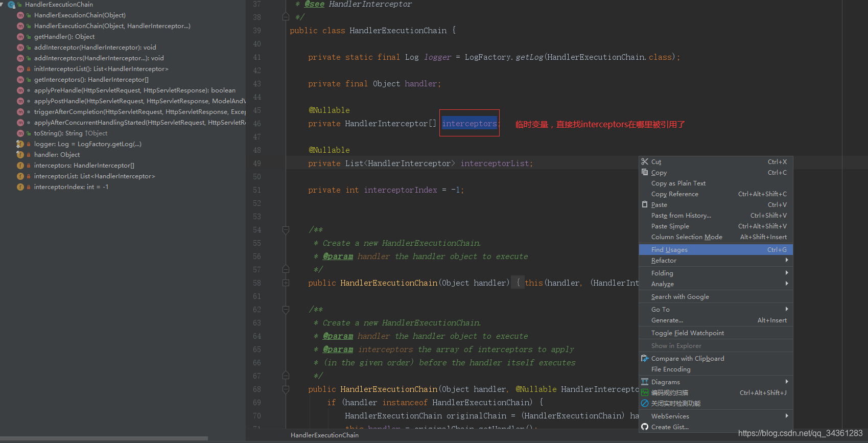Click the lock icon beside interceptorIndex field
The height and width of the screenshot is (443, 868).
point(29,187)
